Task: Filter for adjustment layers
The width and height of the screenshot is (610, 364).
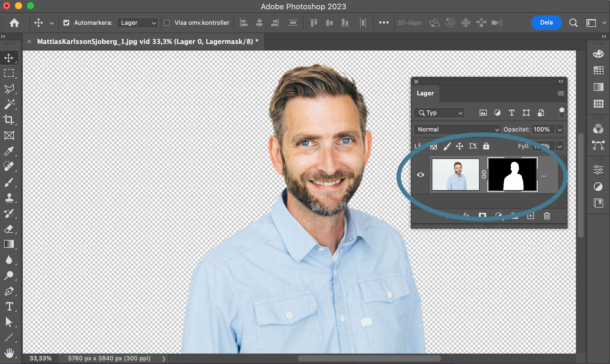Action: click(497, 113)
